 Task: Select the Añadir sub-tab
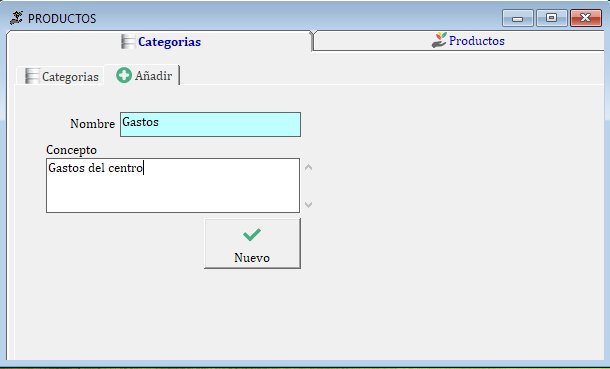click(143, 75)
